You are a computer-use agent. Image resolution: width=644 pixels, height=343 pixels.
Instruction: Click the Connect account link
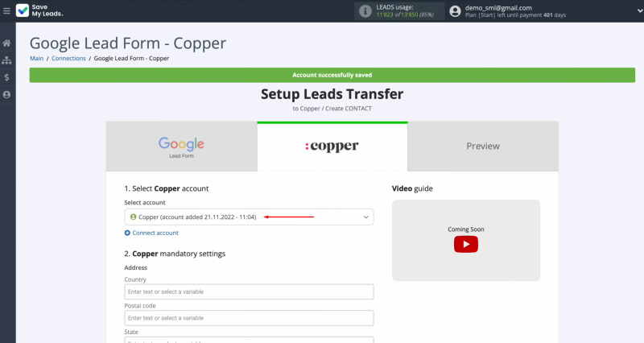coord(155,233)
